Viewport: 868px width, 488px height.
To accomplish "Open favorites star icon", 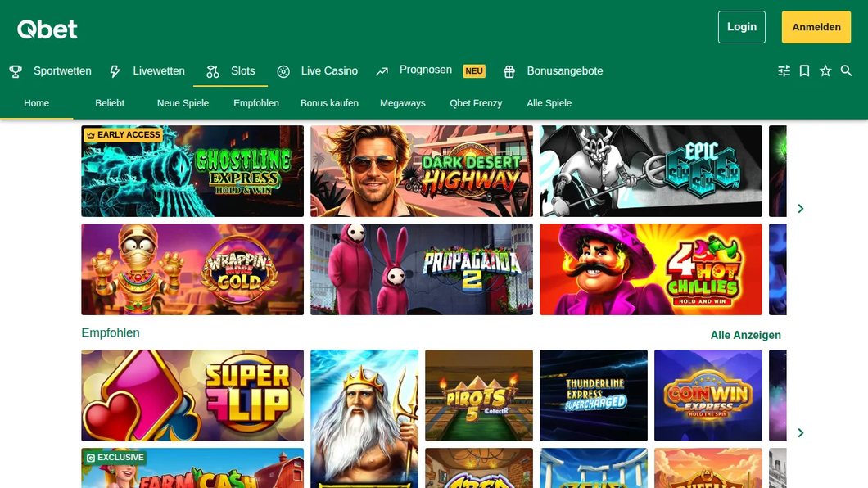I will click(x=825, y=70).
